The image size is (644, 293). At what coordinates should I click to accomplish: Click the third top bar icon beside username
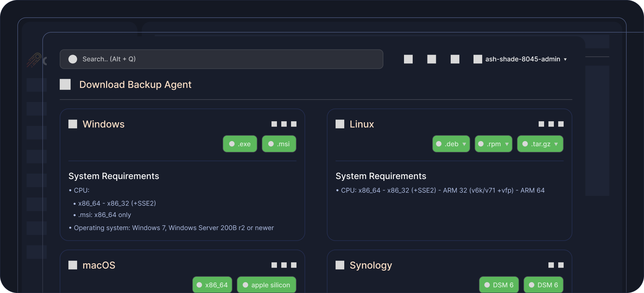[x=455, y=59]
